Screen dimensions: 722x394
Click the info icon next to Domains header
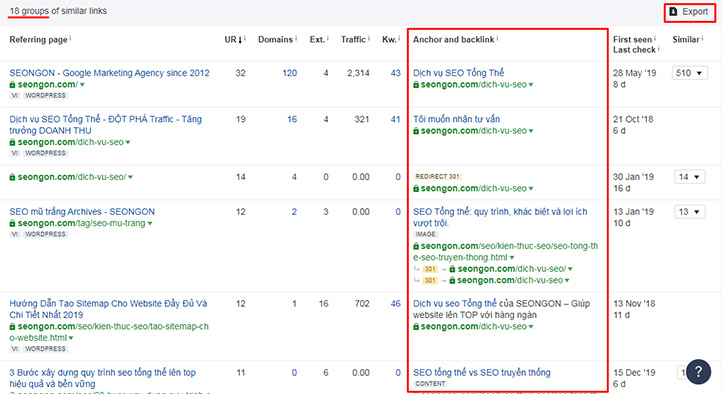pos(296,39)
